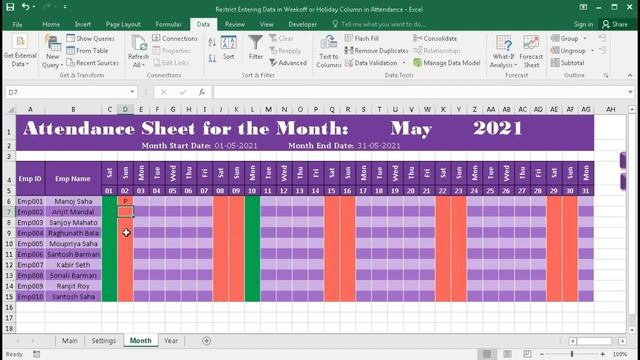Click Sign in
The image size is (640, 360).
[583, 24]
